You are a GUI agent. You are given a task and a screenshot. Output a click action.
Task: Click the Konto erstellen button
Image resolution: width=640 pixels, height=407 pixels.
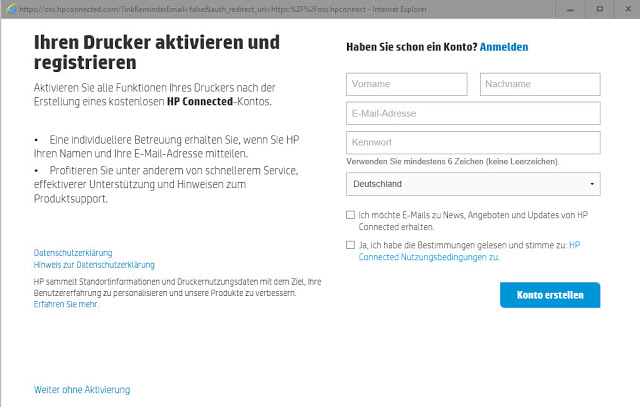[x=550, y=295]
